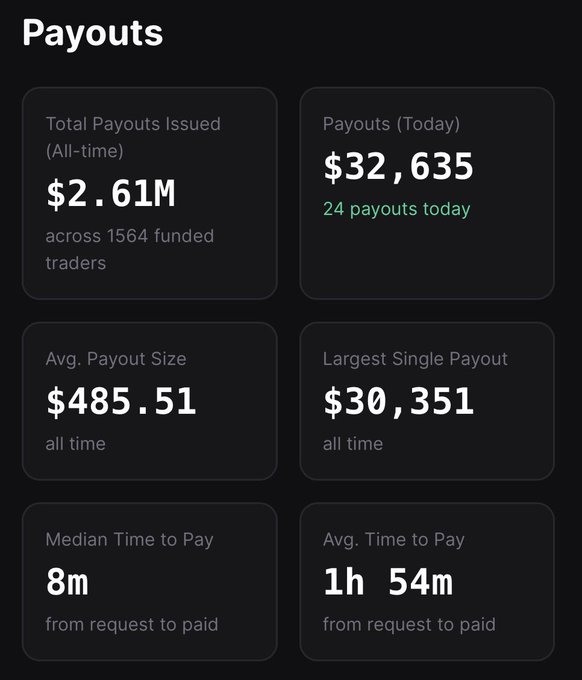Open the Median Time to Pay card
This screenshot has width=582, height=680.
tap(150, 582)
